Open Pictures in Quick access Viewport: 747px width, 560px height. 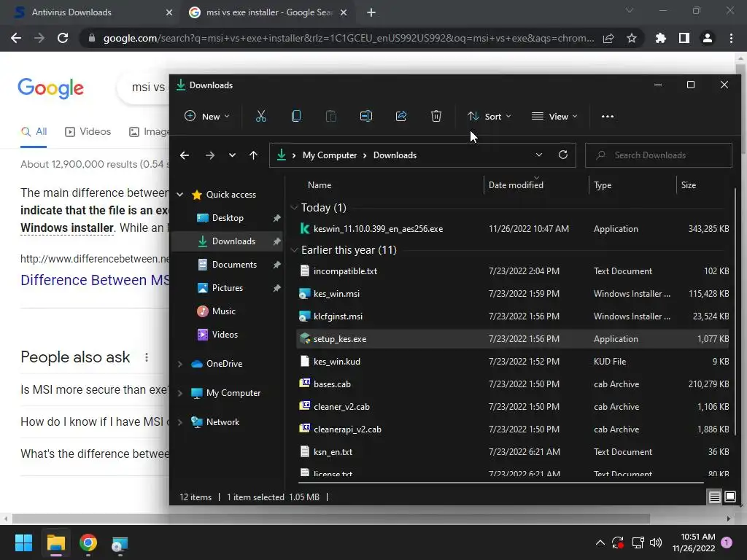click(228, 288)
